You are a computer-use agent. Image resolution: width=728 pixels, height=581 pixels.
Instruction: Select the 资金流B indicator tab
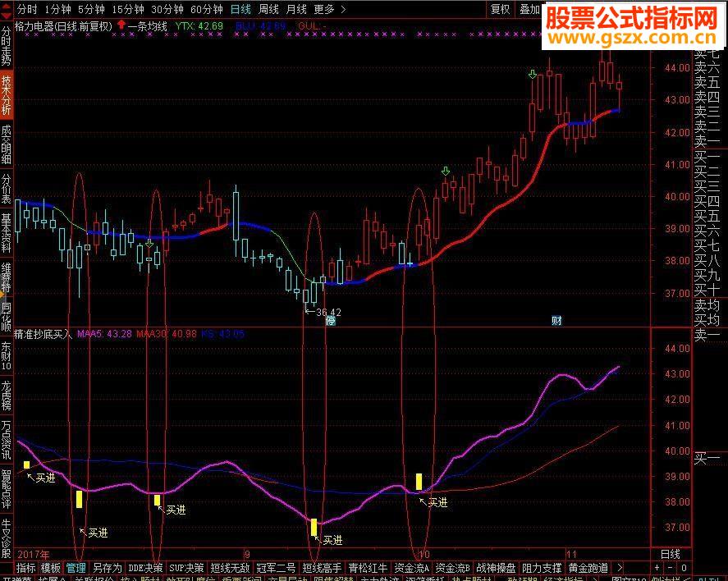coord(452,568)
